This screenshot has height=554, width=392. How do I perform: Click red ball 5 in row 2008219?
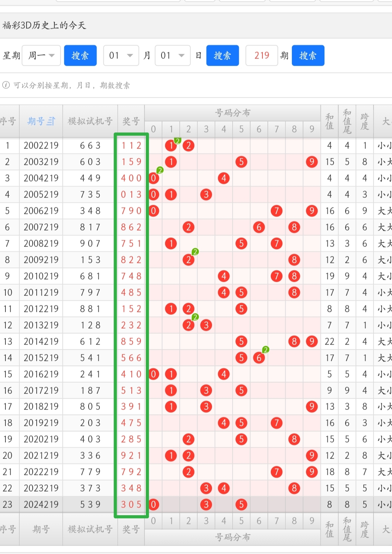[x=241, y=244]
